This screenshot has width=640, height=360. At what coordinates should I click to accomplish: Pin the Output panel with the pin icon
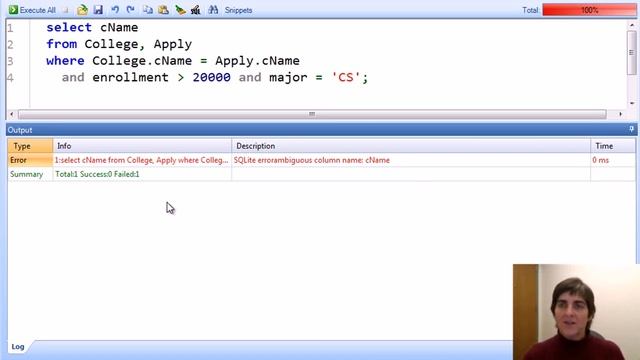631,129
